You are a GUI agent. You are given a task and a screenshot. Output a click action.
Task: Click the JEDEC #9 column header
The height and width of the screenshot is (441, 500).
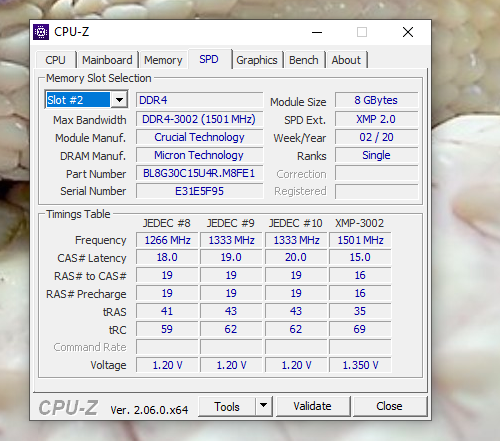pos(231,223)
